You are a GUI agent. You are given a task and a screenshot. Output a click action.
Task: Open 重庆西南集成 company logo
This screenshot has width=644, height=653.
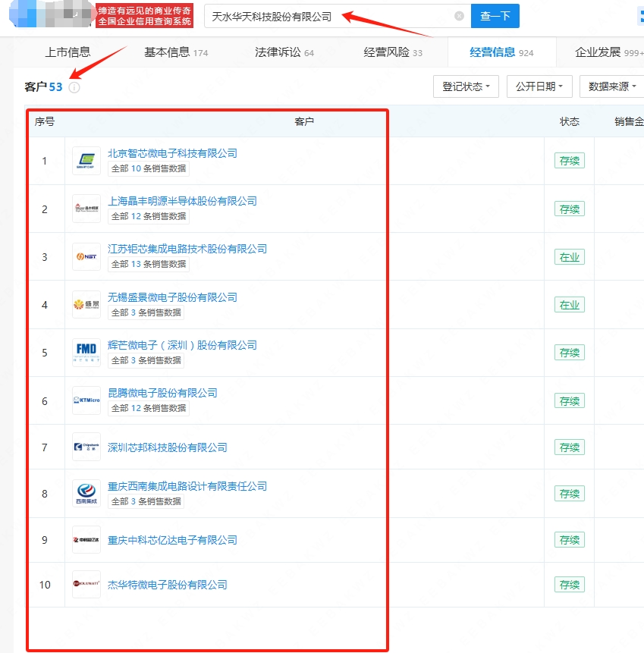point(86,494)
